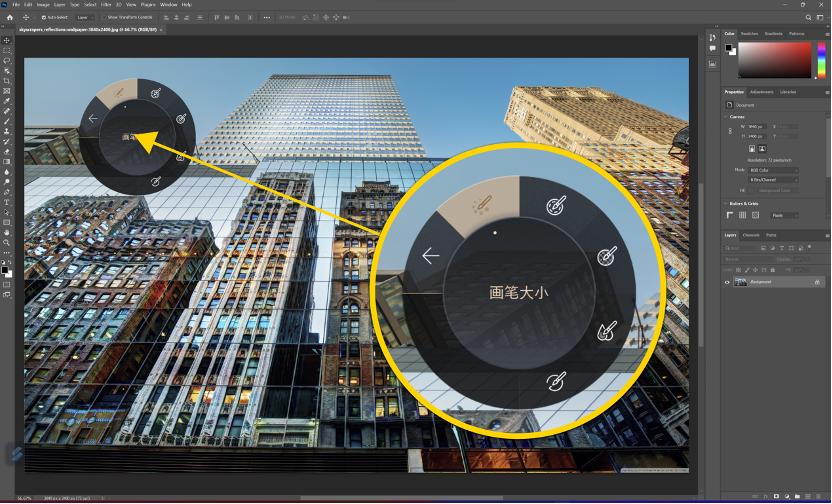Select the Move tool in the toolbar
This screenshot has height=504, width=832.
coord(7,40)
